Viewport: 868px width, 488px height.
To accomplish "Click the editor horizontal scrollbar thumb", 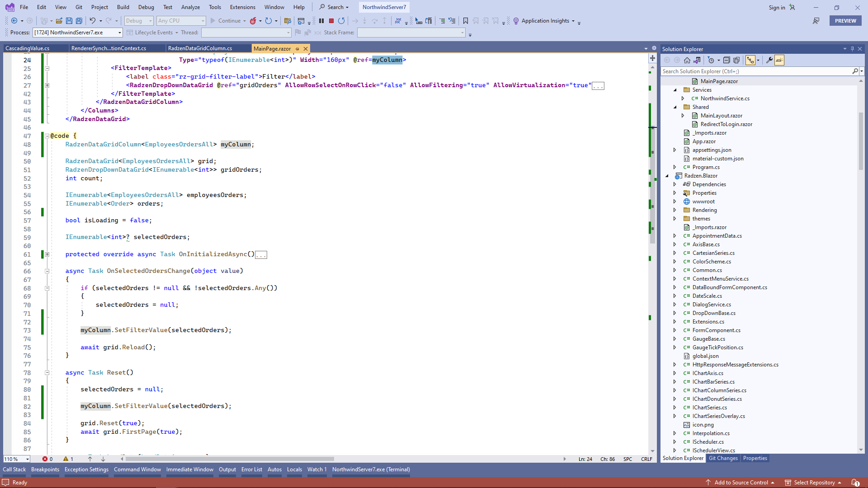I will (x=230, y=459).
